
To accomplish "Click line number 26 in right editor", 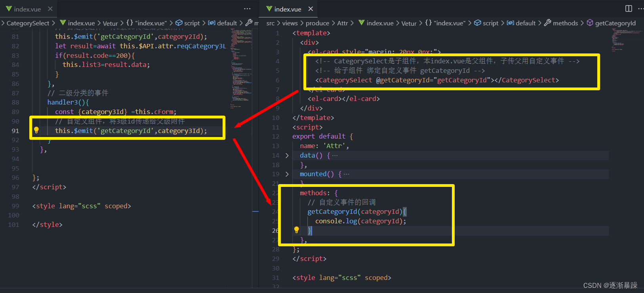I will pyautogui.click(x=275, y=230).
